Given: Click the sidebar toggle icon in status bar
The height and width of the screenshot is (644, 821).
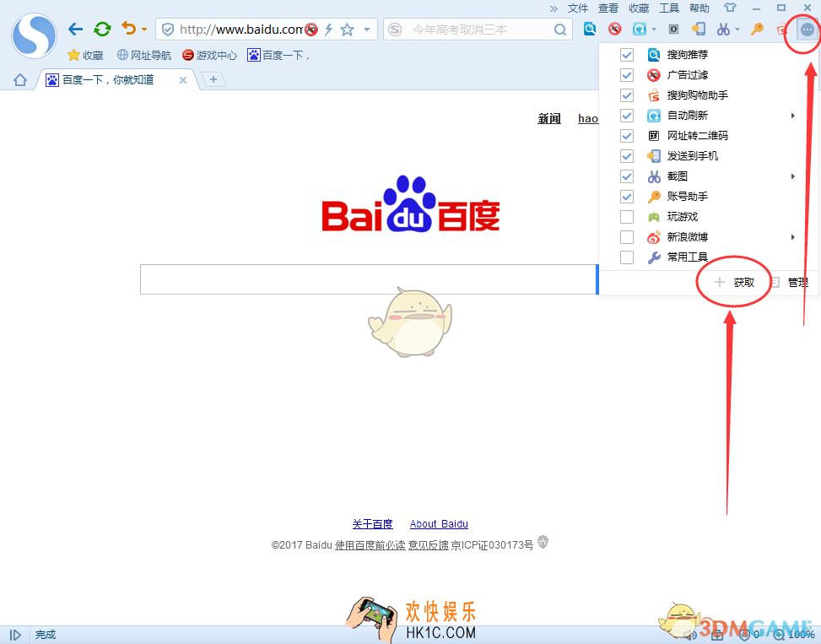Looking at the screenshot, I should pos(16,635).
